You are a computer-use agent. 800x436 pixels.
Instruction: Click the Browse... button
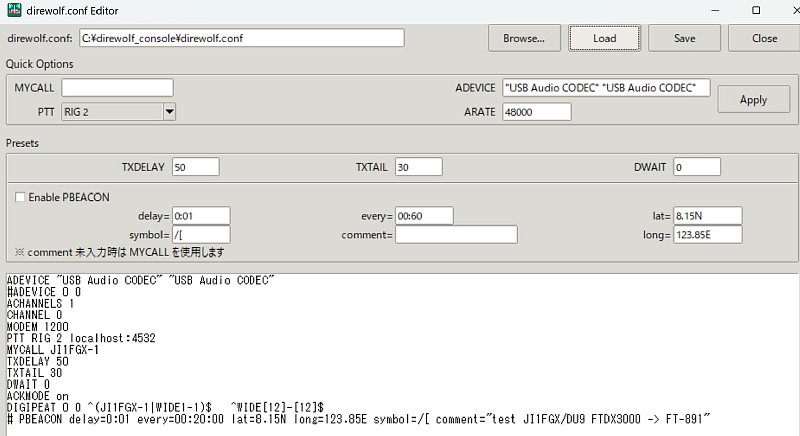point(524,38)
